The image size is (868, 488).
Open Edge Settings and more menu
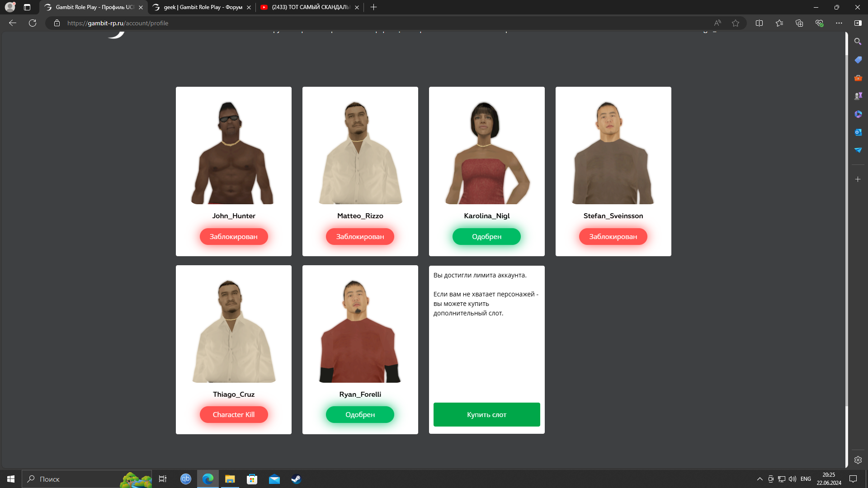click(x=839, y=23)
